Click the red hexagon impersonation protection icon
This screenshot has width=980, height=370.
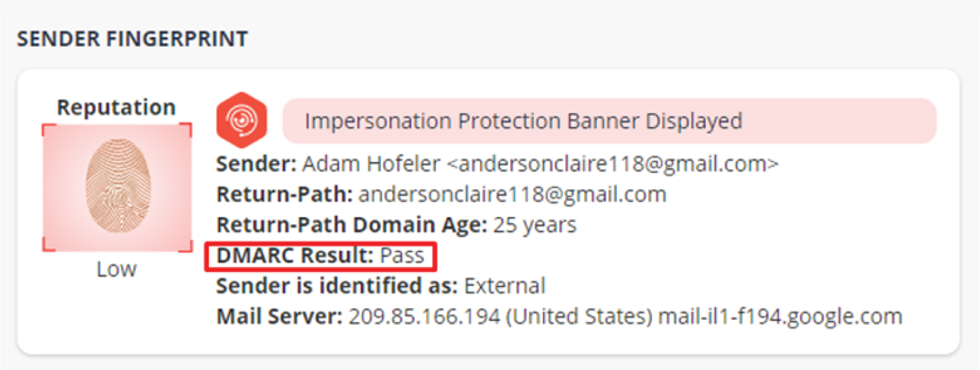pos(241,120)
